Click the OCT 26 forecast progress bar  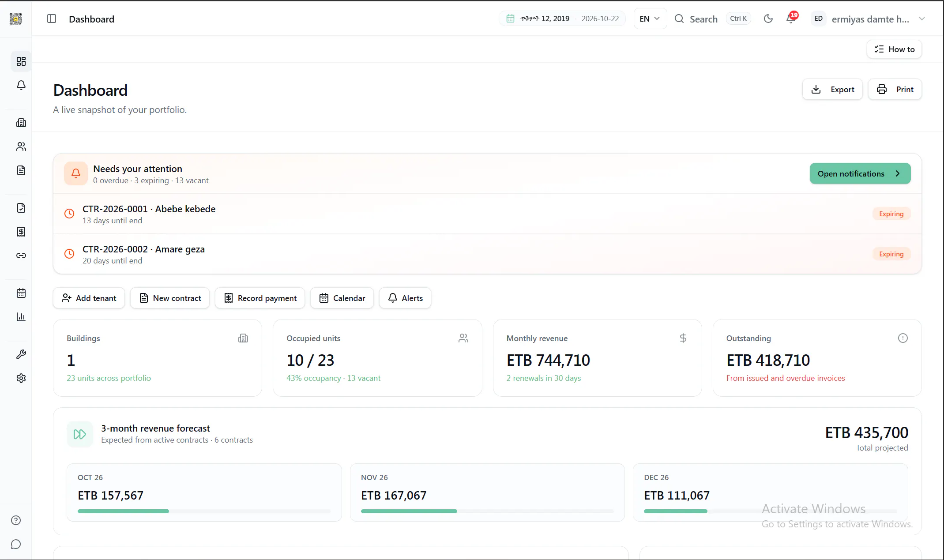(x=204, y=511)
